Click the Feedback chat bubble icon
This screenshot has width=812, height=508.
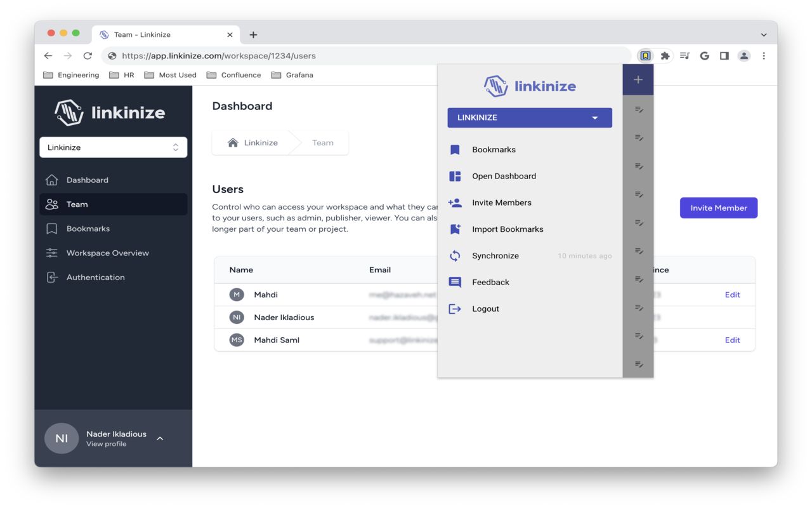(455, 283)
